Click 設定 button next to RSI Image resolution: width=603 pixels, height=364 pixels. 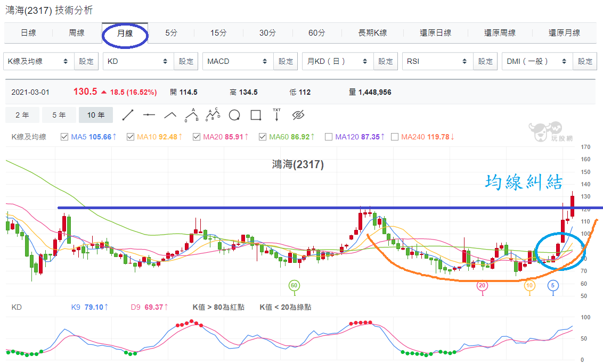point(485,62)
